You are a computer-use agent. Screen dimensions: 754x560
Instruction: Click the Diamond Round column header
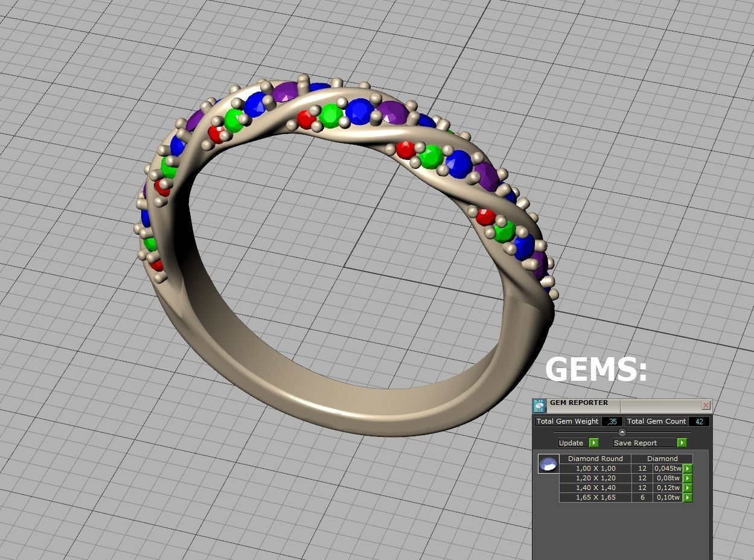point(595,459)
